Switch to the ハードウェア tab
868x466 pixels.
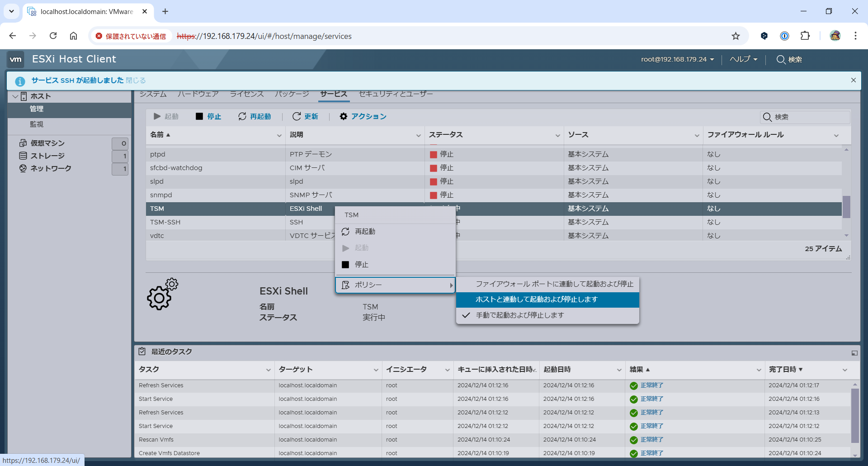point(198,94)
